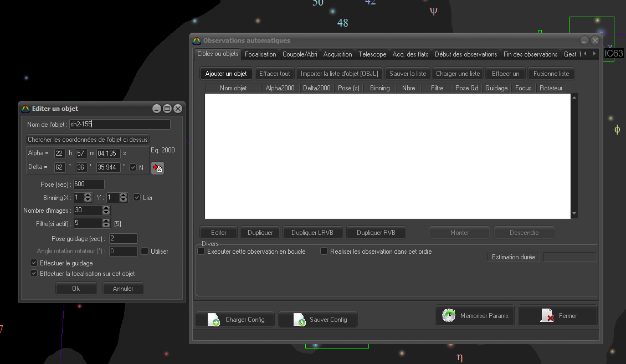Click the Filtre column header

[x=437, y=88]
